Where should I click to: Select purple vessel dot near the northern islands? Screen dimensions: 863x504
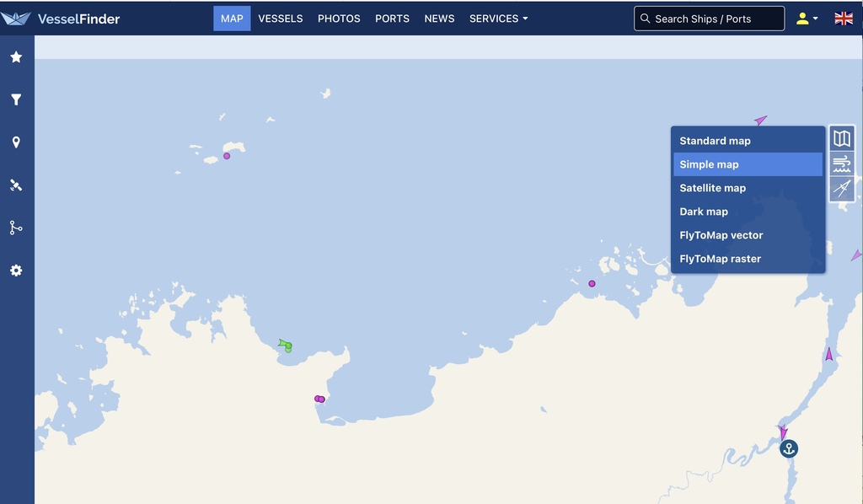[227, 156]
